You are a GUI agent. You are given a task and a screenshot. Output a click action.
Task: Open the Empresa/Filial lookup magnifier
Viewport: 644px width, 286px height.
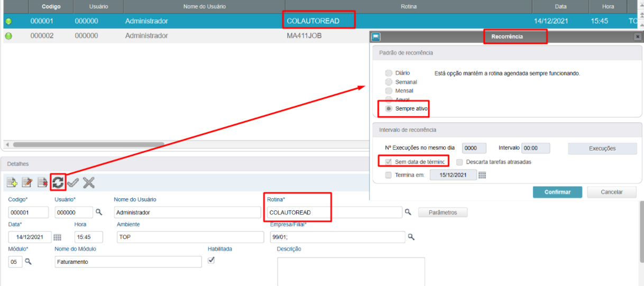coord(411,236)
